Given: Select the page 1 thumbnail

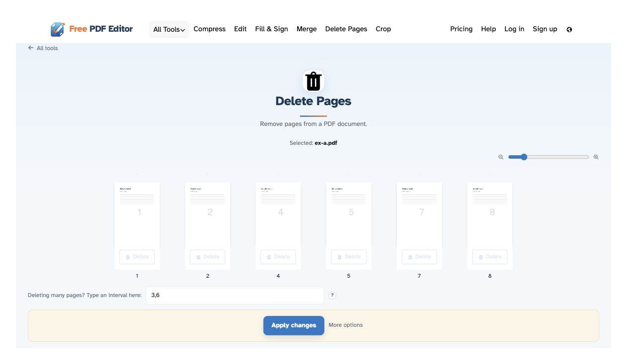Looking at the screenshot, I should coord(137,214).
